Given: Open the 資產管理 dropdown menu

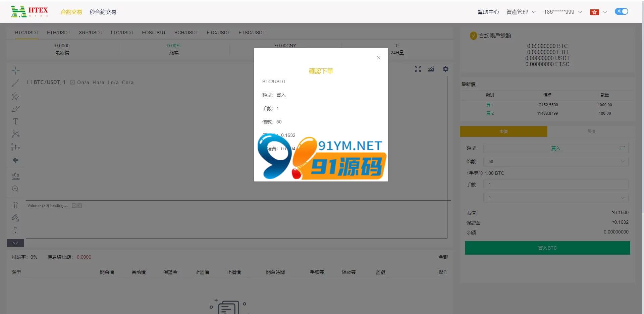Looking at the screenshot, I should click(521, 12).
